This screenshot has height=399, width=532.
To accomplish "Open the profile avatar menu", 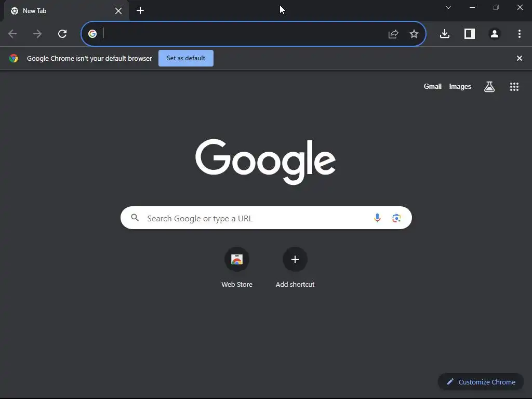I will [495, 34].
